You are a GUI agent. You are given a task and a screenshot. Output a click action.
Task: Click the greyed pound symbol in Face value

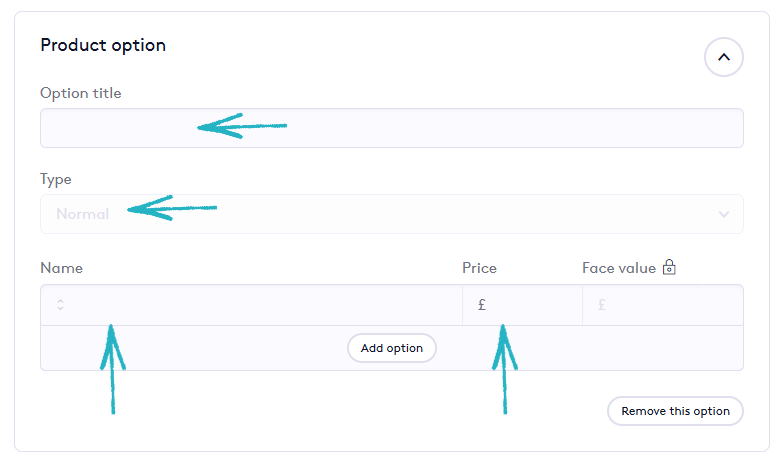(602, 305)
